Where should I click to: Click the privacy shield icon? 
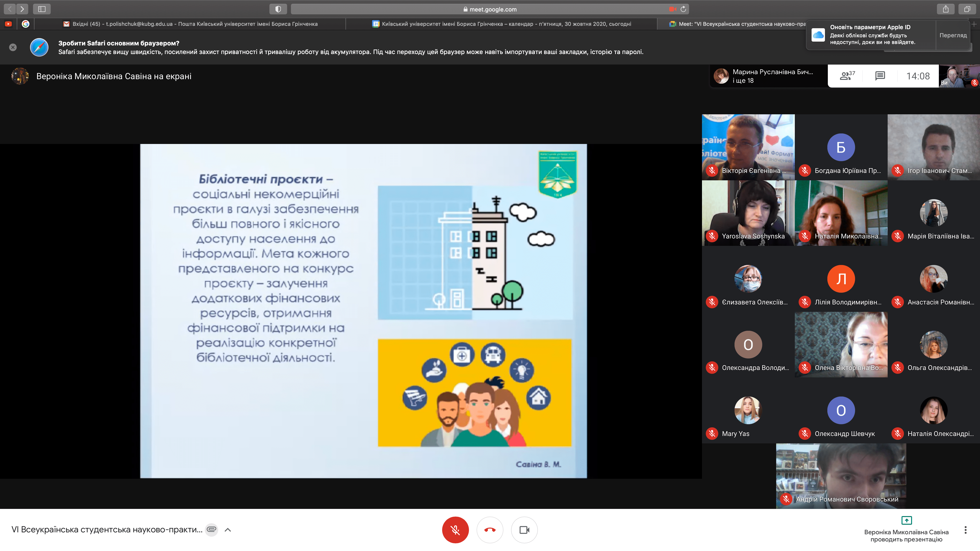(x=278, y=9)
